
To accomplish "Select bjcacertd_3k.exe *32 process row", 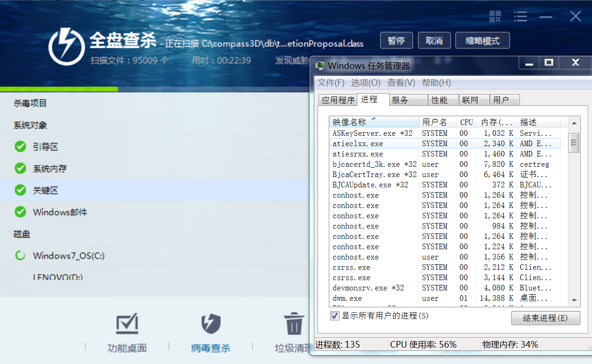I will point(444,164).
